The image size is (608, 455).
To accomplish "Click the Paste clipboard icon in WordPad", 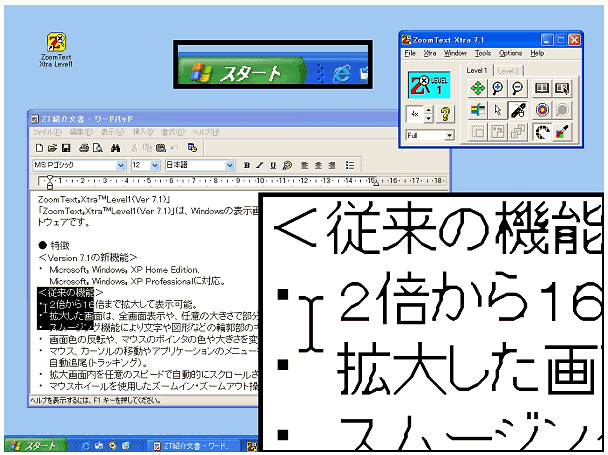I will [161, 148].
